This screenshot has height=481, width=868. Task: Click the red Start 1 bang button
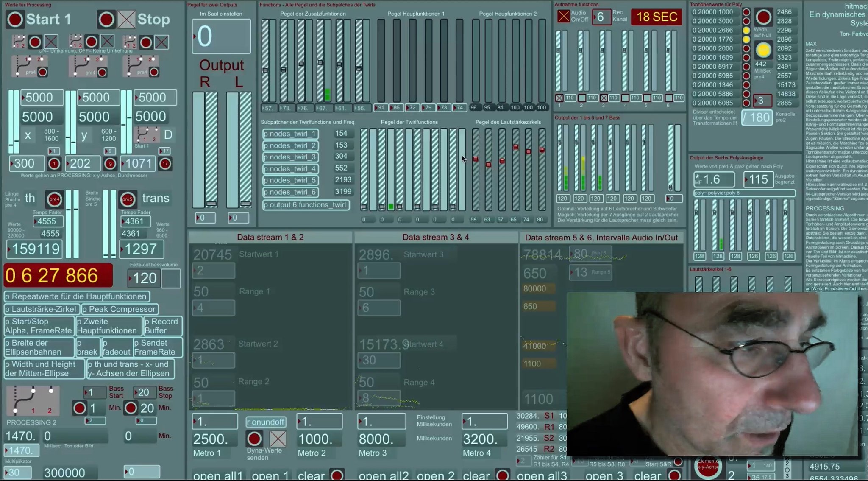[x=15, y=20]
